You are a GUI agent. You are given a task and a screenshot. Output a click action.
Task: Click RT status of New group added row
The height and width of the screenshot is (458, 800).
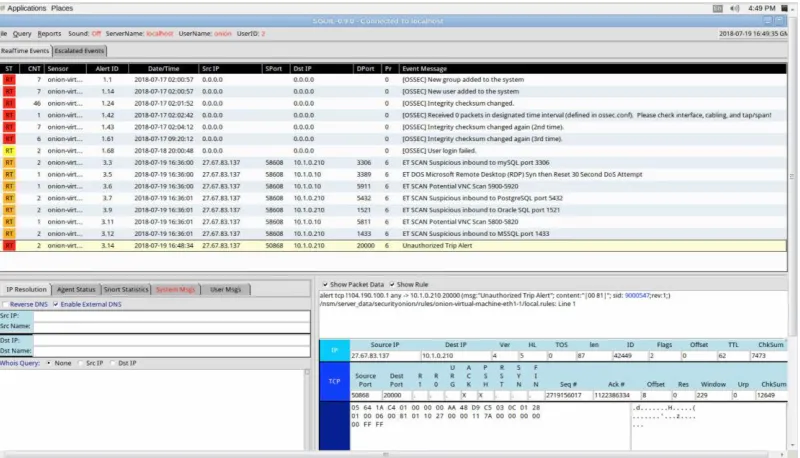click(9, 80)
